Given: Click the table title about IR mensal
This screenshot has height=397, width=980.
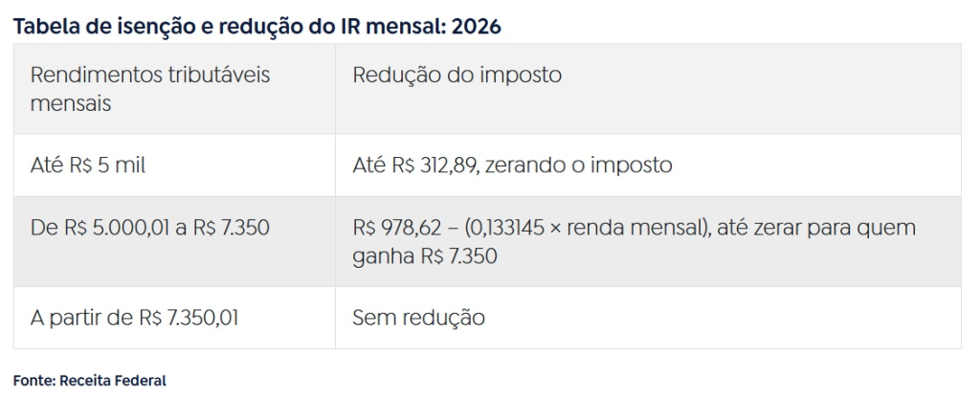Looking at the screenshot, I should [x=256, y=26].
